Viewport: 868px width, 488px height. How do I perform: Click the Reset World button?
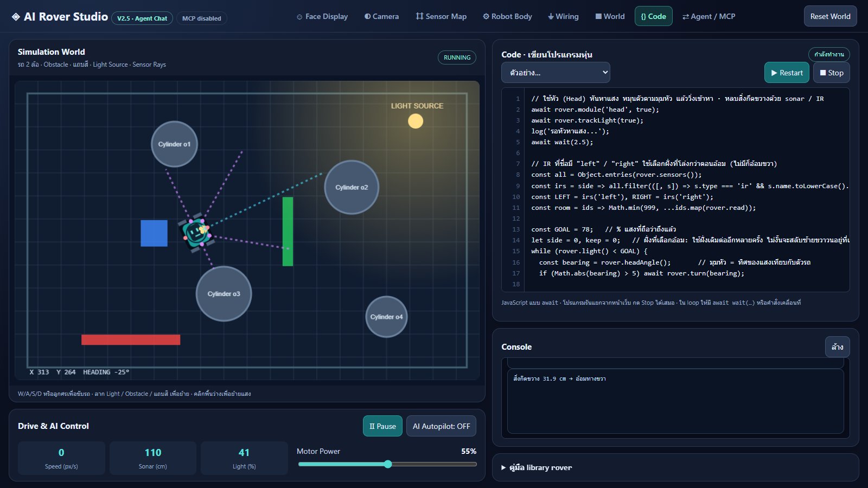(831, 16)
